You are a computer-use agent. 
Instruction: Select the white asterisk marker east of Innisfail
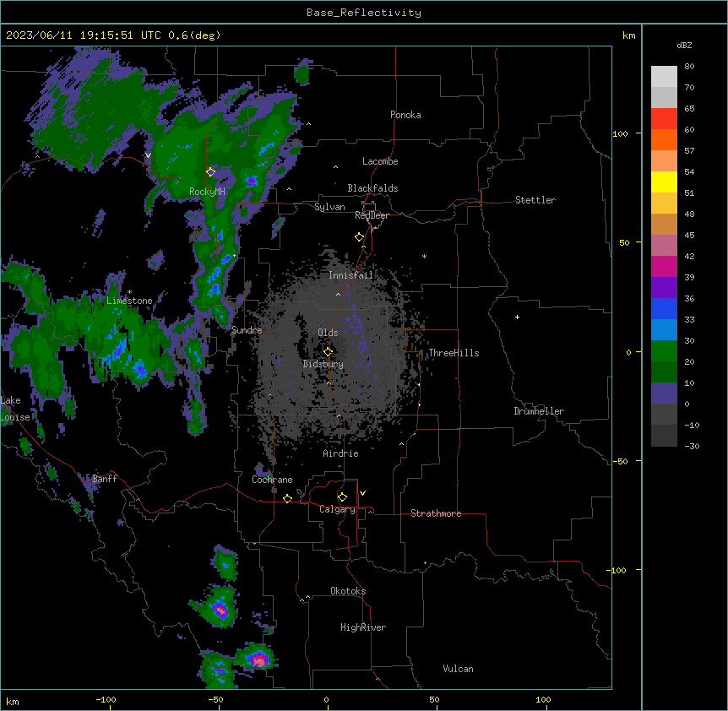pyautogui.click(x=424, y=256)
